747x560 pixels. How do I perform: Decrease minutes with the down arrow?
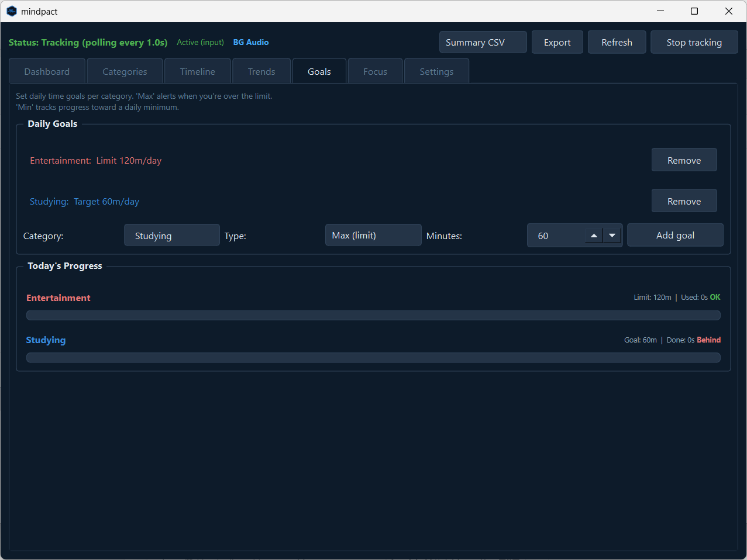(x=612, y=236)
